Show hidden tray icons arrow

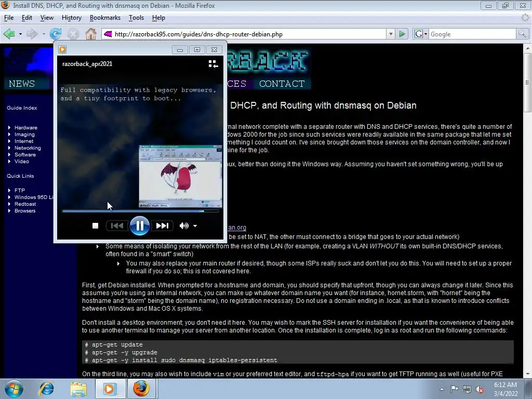pyautogui.click(x=442, y=389)
